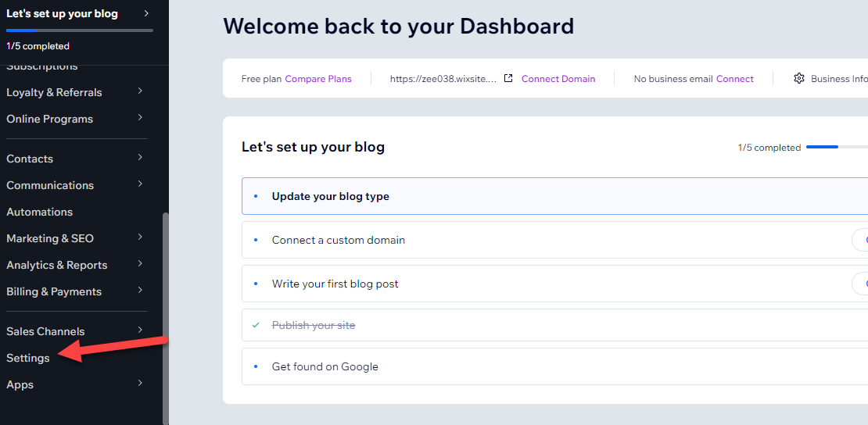Expand the Sales Channels chevron
The width and height of the screenshot is (868, 425).
pyautogui.click(x=141, y=330)
